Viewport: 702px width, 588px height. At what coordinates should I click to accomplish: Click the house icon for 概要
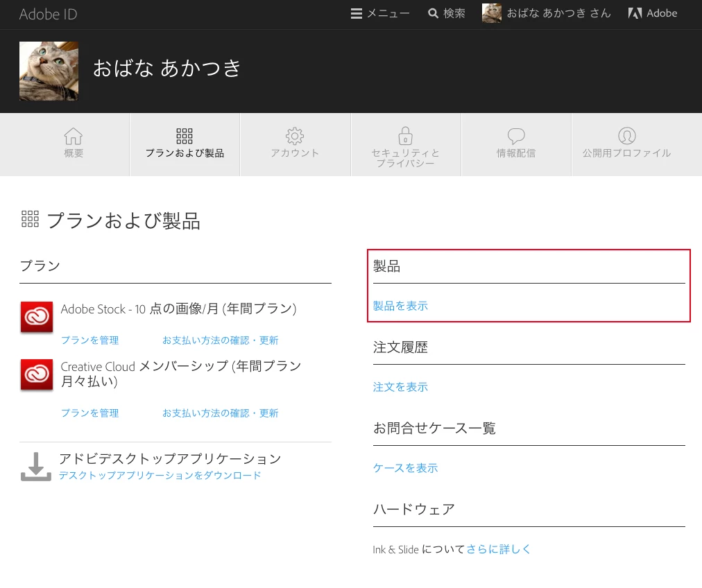[x=74, y=136]
